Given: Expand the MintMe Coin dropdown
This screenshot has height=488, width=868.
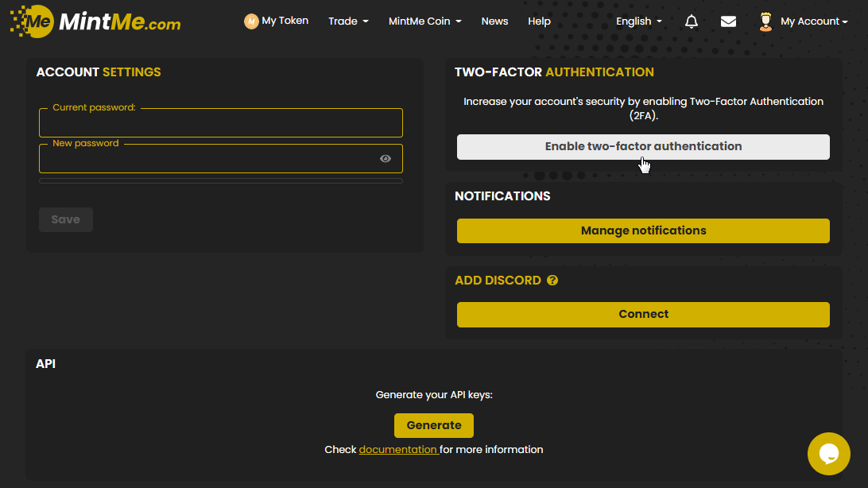Looking at the screenshot, I should [x=424, y=21].
